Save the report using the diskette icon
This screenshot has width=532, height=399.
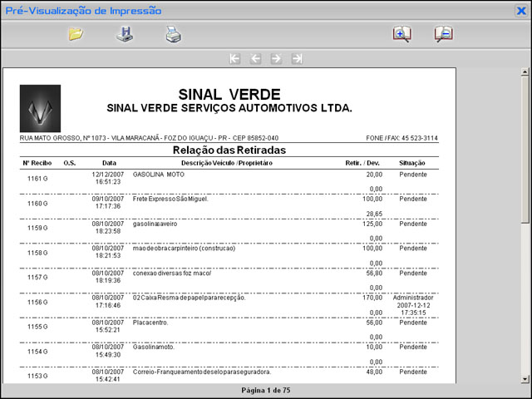[x=124, y=35]
